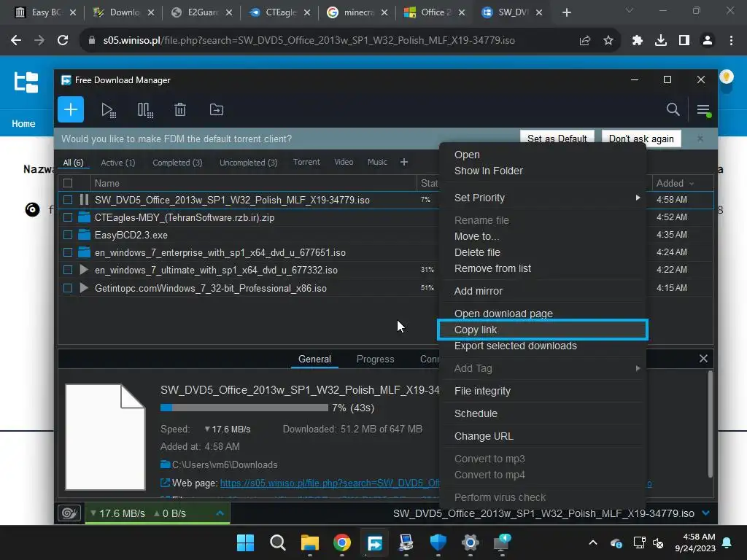Open folder icon for windows_7_enterprise row
Viewport: 747px width, 560px height.
coord(85,252)
